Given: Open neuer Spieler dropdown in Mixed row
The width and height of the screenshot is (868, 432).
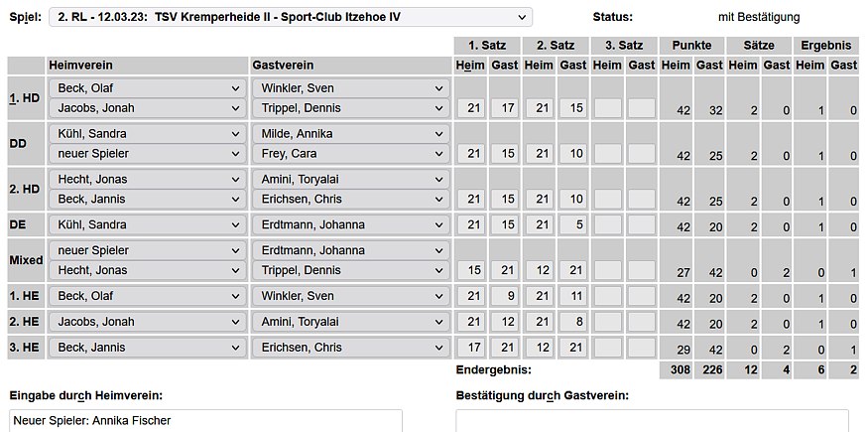Looking at the screenshot, I should 147,250.
